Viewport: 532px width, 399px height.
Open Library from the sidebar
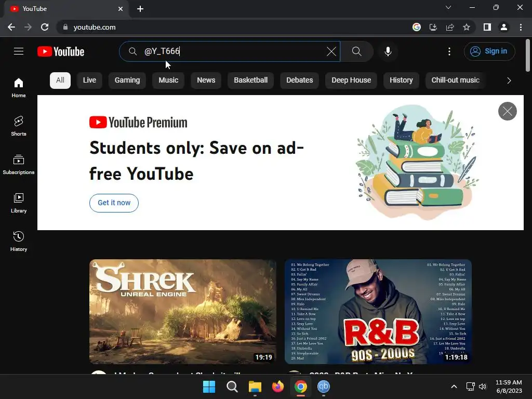[19, 203]
